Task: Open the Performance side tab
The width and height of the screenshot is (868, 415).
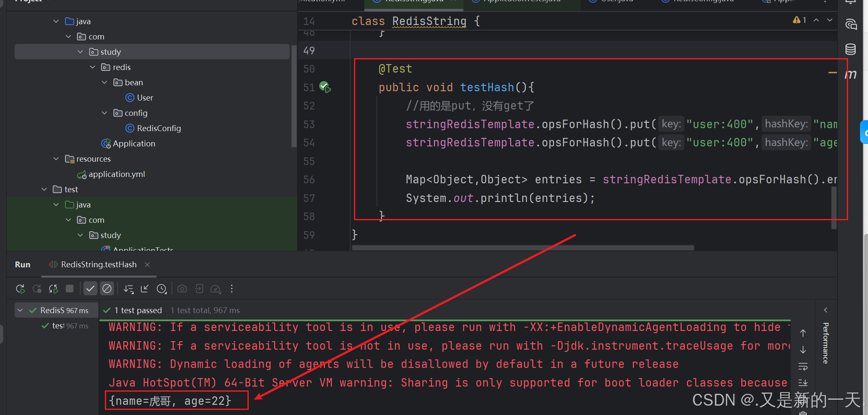Action: click(826, 343)
